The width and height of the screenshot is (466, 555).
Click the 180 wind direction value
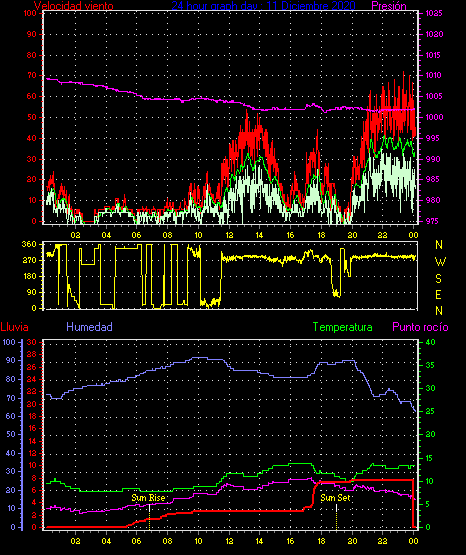tap(29, 276)
